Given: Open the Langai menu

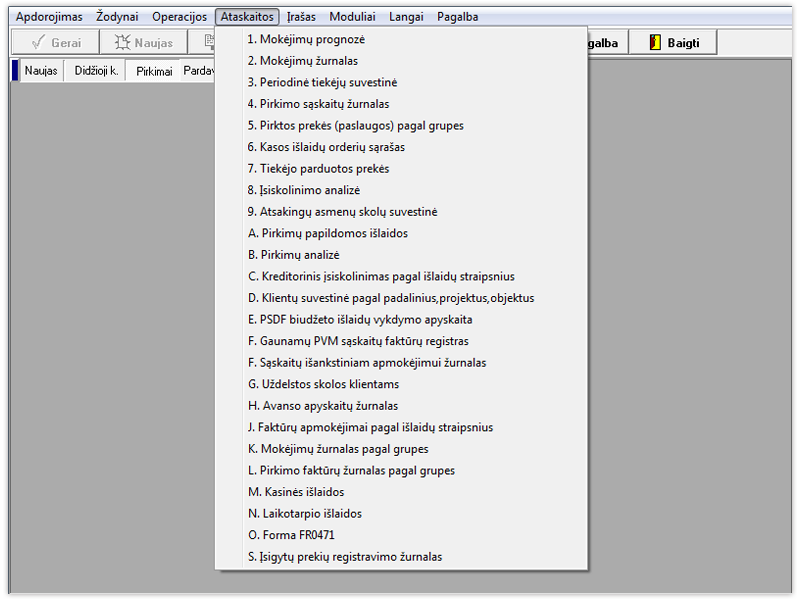Looking at the screenshot, I should 406,17.
